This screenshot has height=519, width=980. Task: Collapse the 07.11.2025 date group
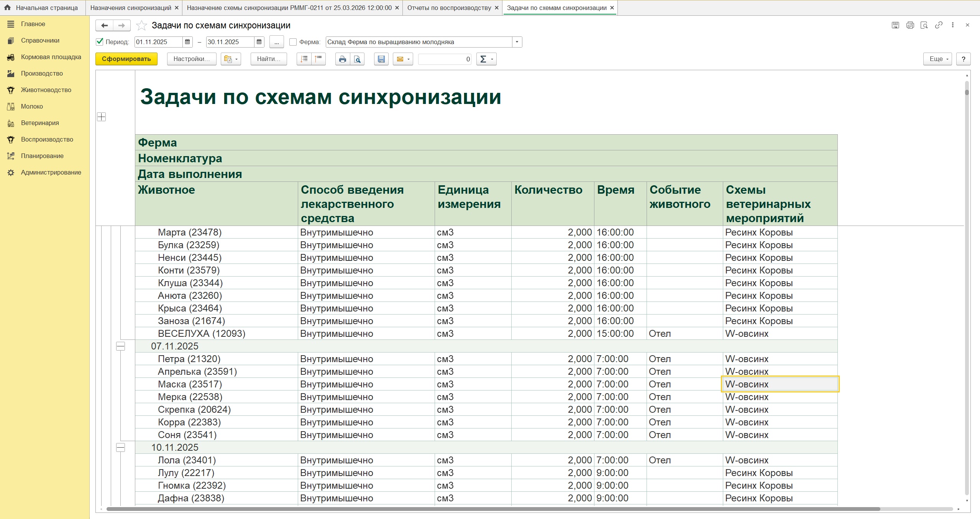click(x=120, y=346)
